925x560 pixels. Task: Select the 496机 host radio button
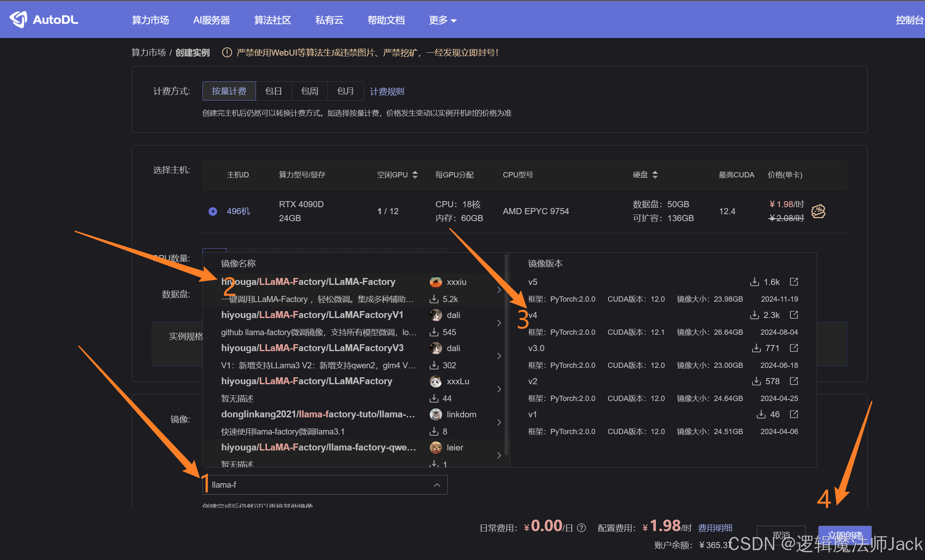(213, 211)
